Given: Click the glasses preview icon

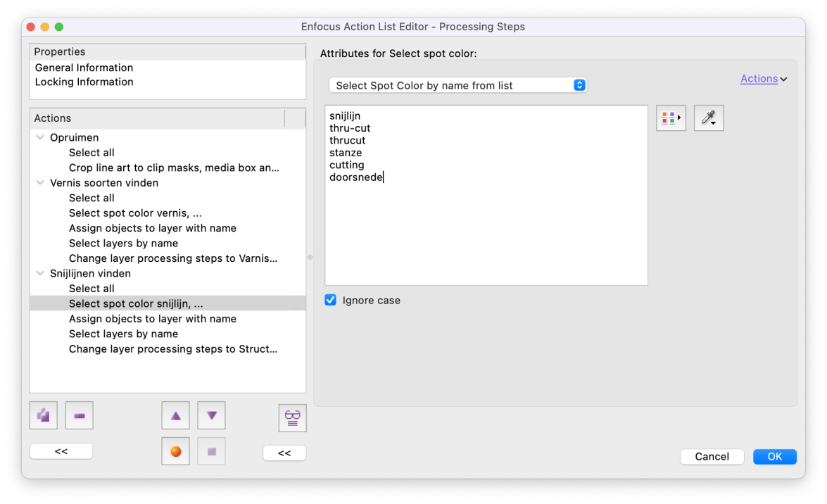Looking at the screenshot, I should point(292,418).
